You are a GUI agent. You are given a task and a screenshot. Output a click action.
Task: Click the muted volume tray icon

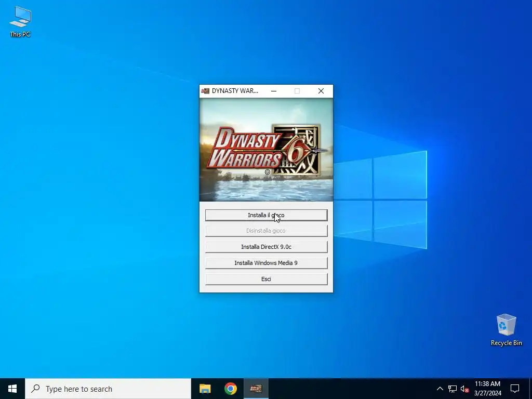click(x=464, y=389)
